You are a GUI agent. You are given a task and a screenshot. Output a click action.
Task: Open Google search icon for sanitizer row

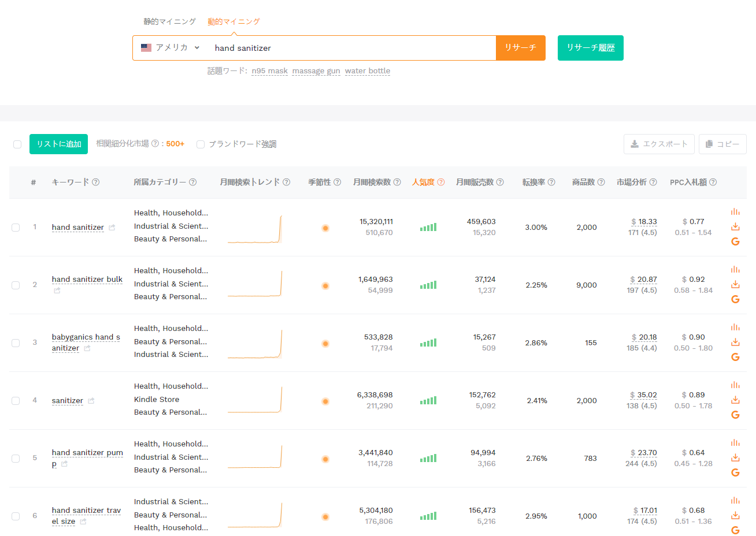[x=735, y=415]
